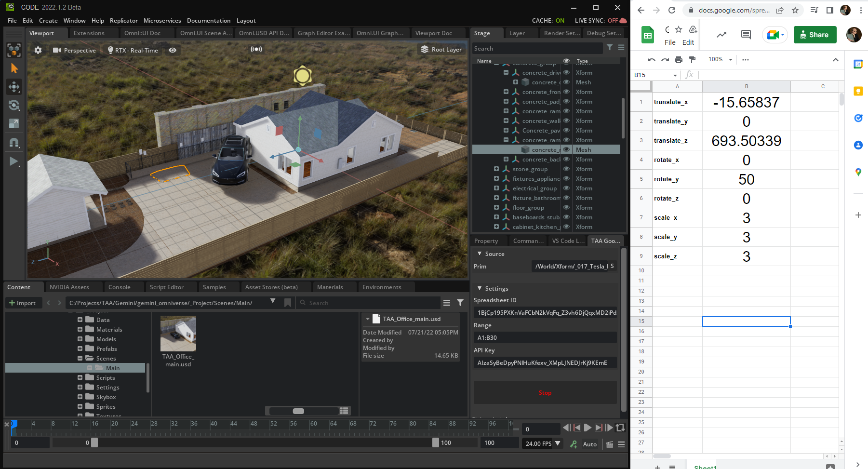Expand cabinet_kitchen in Stage tree

[x=496, y=227]
